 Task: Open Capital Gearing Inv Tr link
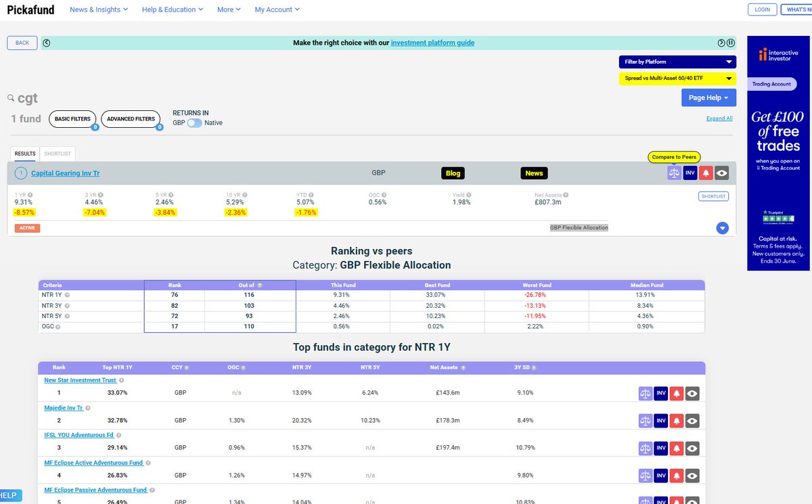(x=66, y=173)
